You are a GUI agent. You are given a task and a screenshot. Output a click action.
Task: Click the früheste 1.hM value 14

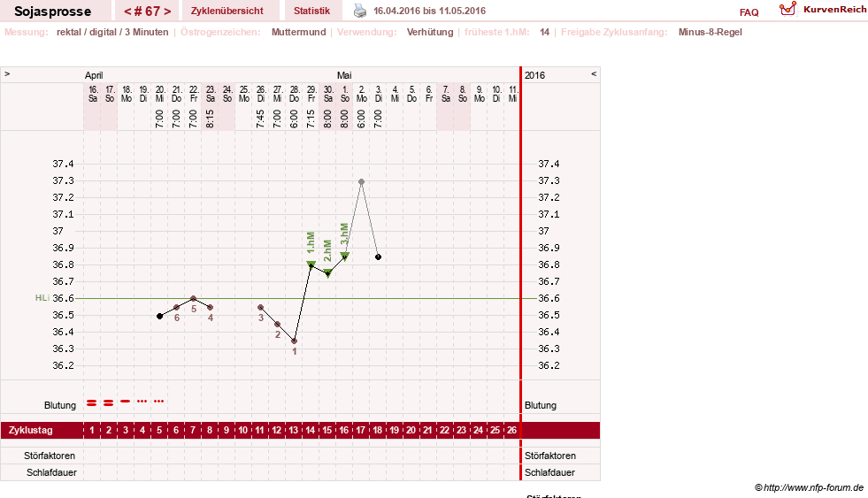pyautogui.click(x=545, y=32)
